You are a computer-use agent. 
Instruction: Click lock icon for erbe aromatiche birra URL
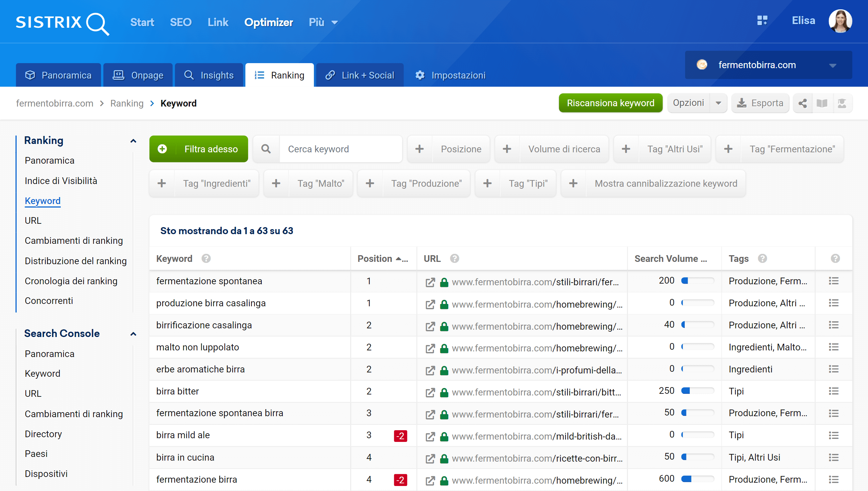pyautogui.click(x=444, y=370)
